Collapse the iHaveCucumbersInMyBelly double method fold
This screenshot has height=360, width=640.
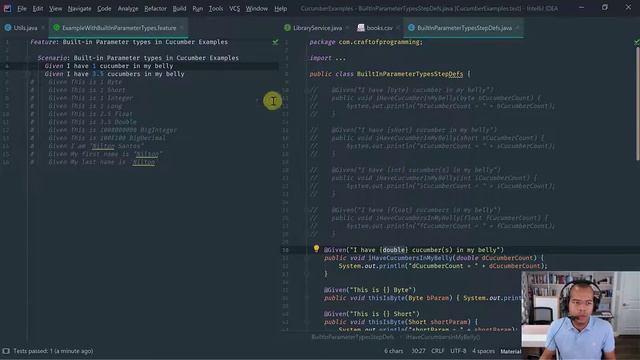click(x=307, y=258)
